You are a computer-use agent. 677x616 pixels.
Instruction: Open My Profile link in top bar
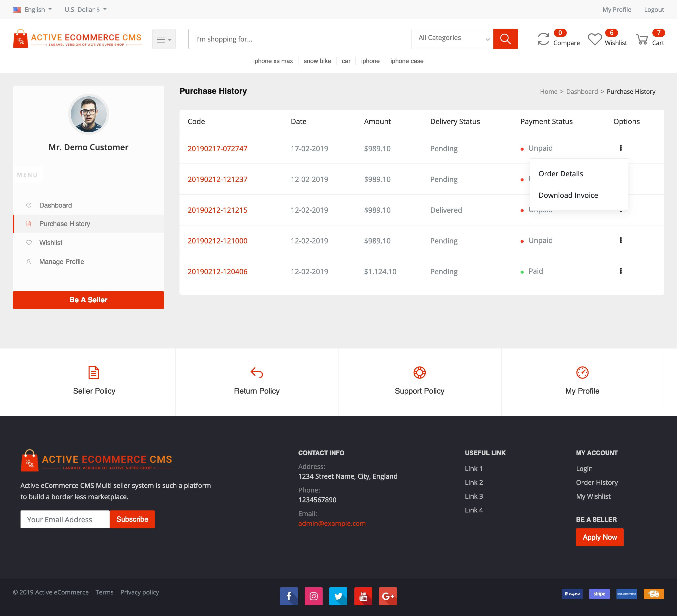pyautogui.click(x=617, y=9)
